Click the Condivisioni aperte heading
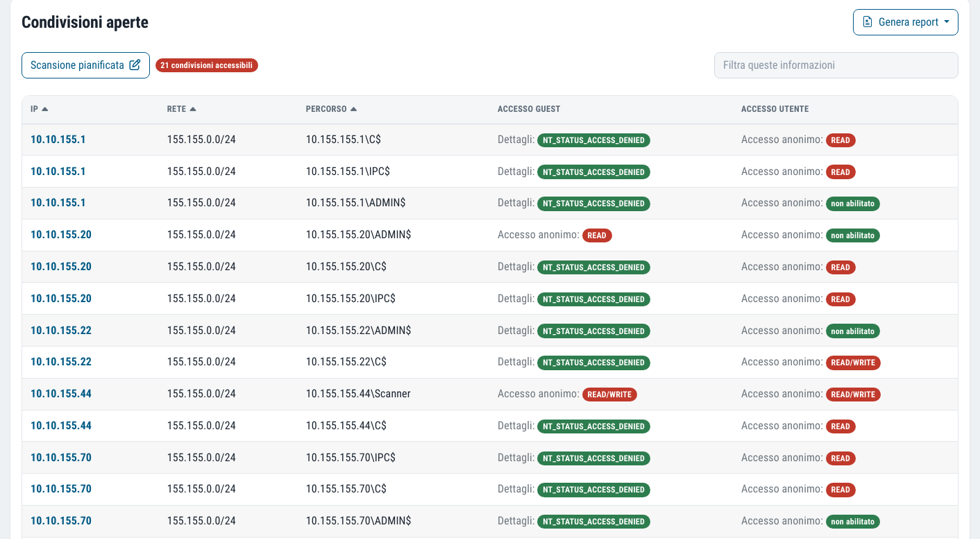The image size is (980, 539). 85,22
